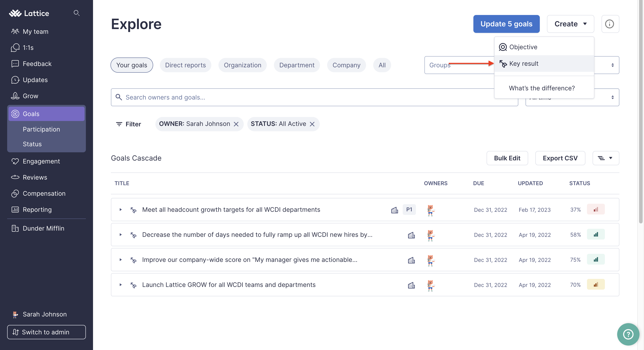
Task: Select the Company filter pill
Action: pyautogui.click(x=346, y=65)
